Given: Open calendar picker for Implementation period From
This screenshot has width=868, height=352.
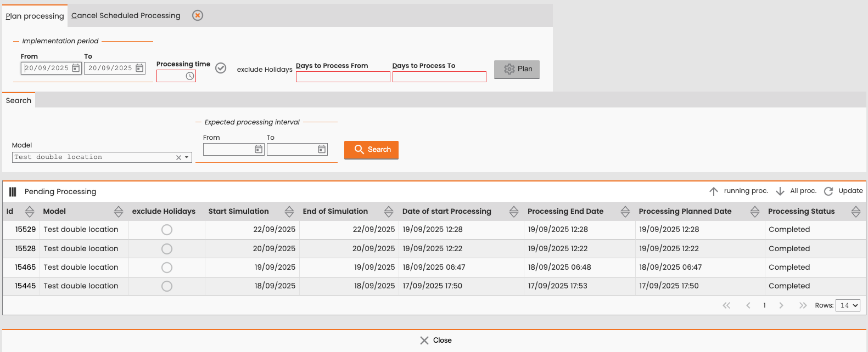Looking at the screenshot, I should click(x=76, y=68).
